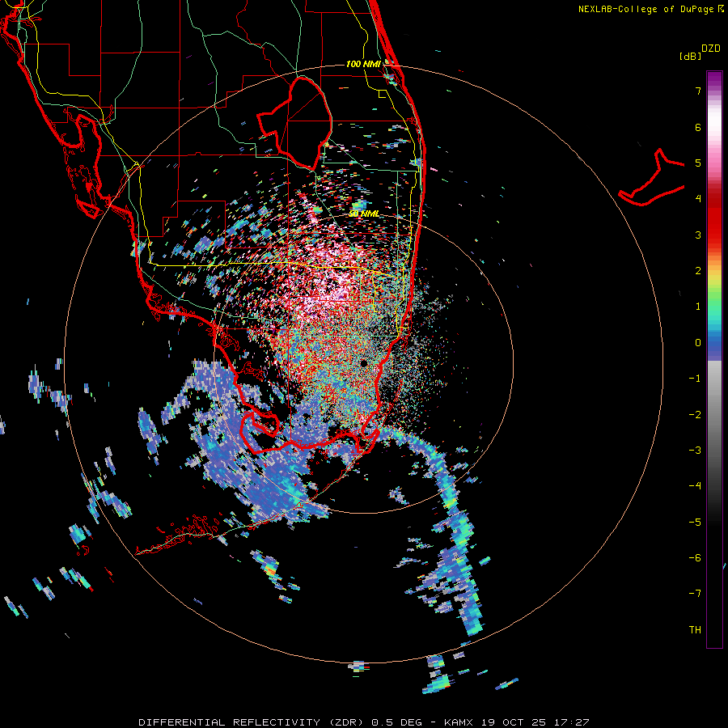
Task: Click the 7 value on the color scale
Action: pos(698,91)
